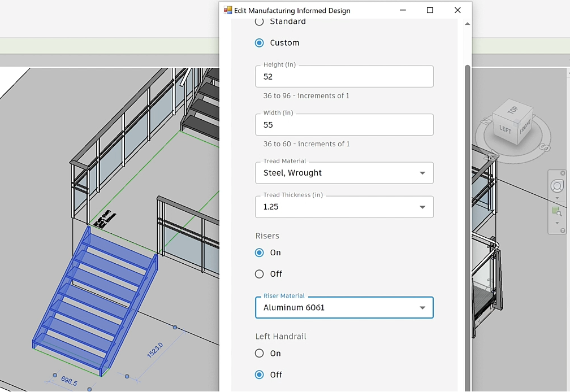Expand the zoom tool options arrow
Image resolution: width=570 pixels, height=392 pixels.
click(x=557, y=223)
